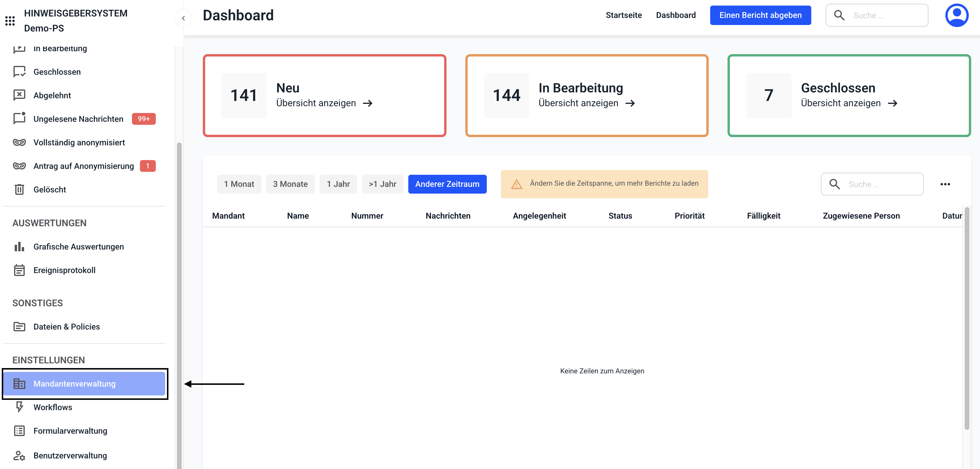
Task: Open the apps grid icon
Action: pos(10,21)
